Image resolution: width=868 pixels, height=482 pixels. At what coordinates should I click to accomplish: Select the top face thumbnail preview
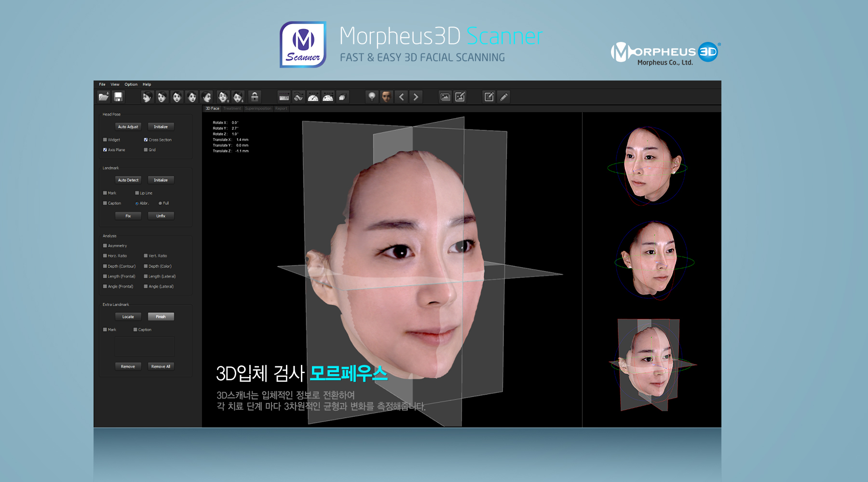coord(651,165)
